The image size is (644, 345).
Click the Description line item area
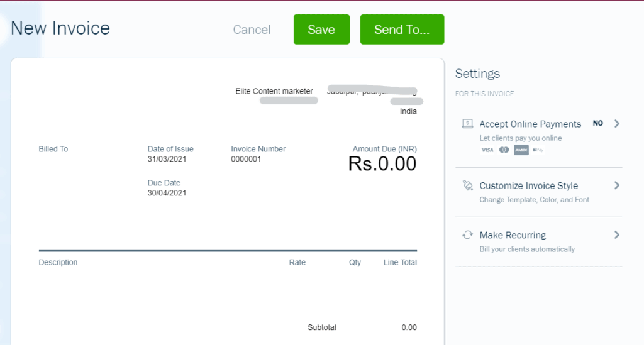58,262
